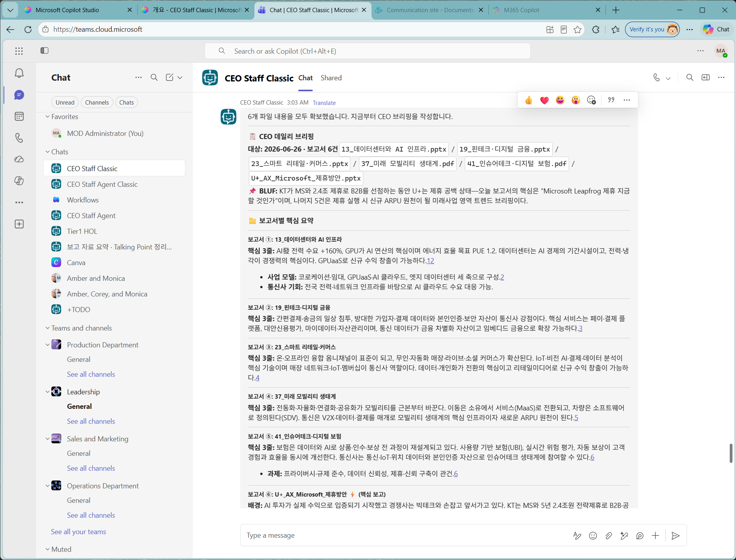Open Calendar from the Teams app rail
This screenshot has width=736, height=560.
[19, 116]
